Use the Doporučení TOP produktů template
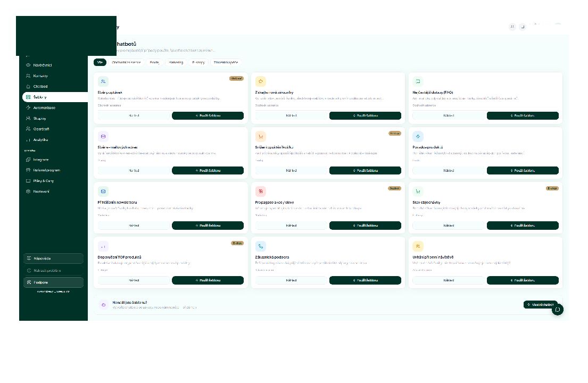 point(208,280)
